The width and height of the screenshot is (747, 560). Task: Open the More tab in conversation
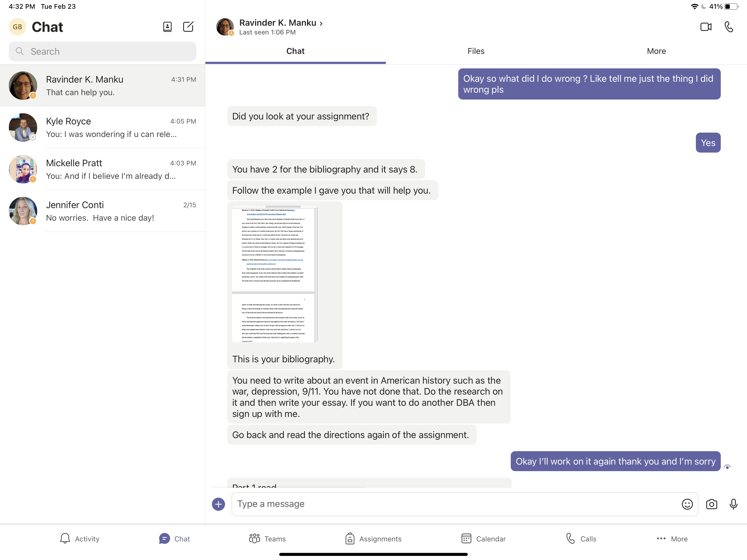(x=656, y=51)
